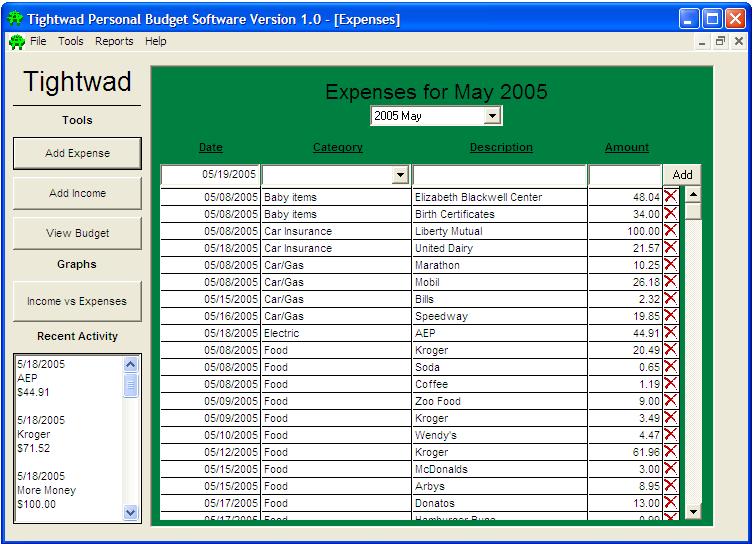Delete the McDonalds expense with red X
This screenshot has height=544, width=753.
tap(670, 469)
